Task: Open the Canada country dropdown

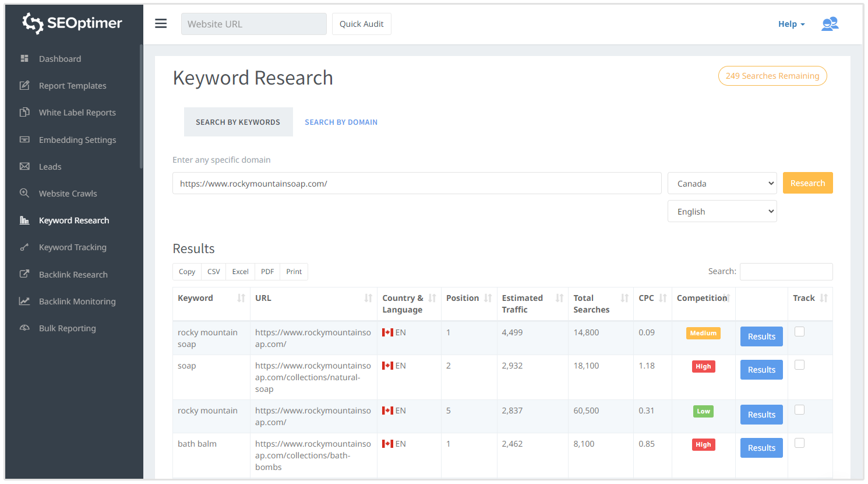Action: coord(722,183)
